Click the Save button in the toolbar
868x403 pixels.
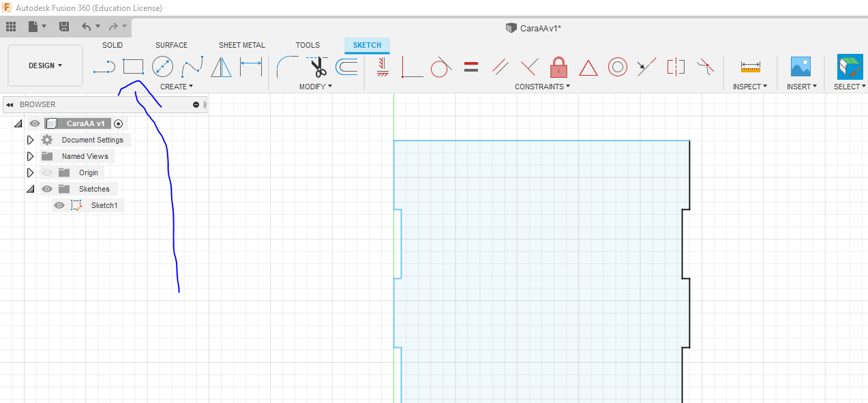tap(64, 27)
